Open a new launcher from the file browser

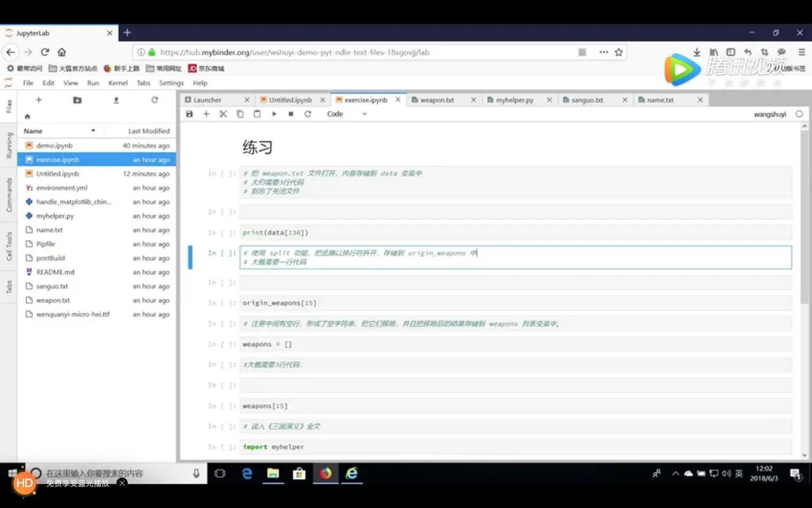click(x=39, y=100)
